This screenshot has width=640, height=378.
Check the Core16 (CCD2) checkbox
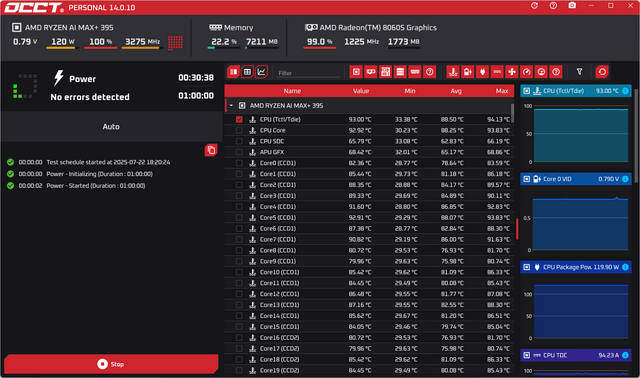[x=239, y=338]
